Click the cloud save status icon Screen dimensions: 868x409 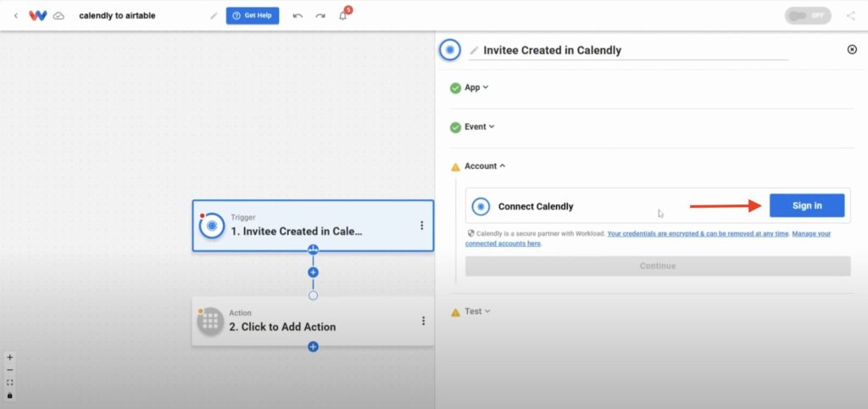click(58, 16)
